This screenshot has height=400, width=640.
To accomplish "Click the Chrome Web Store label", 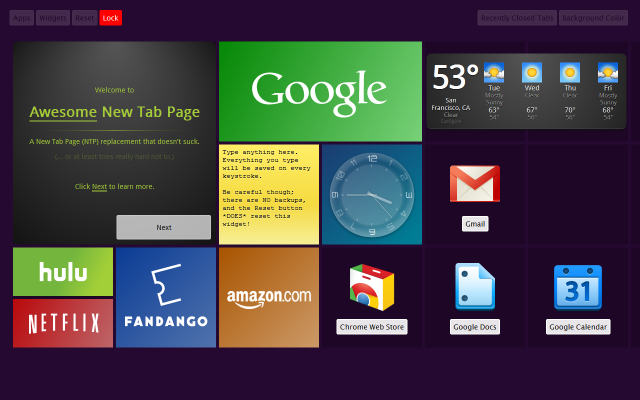I will click(372, 327).
